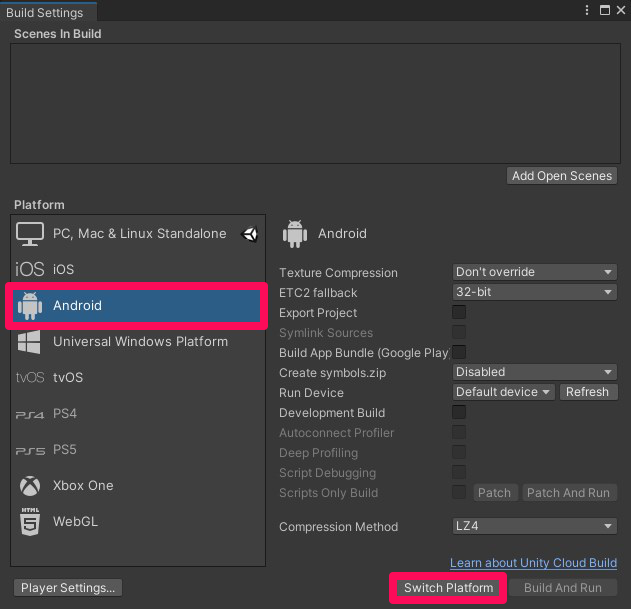Viewport: 631px width, 609px height.
Task: Select the PS5 platform row
Action: tap(138, 450)
